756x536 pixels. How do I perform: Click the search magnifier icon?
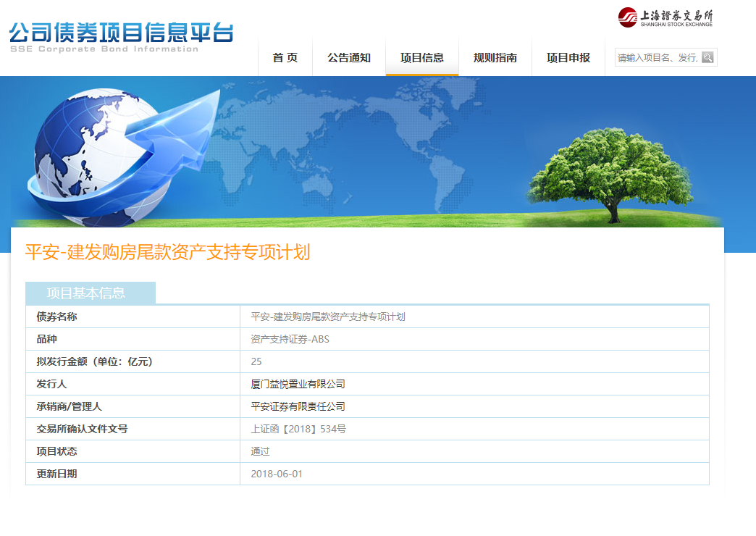(x=707, y=58)
